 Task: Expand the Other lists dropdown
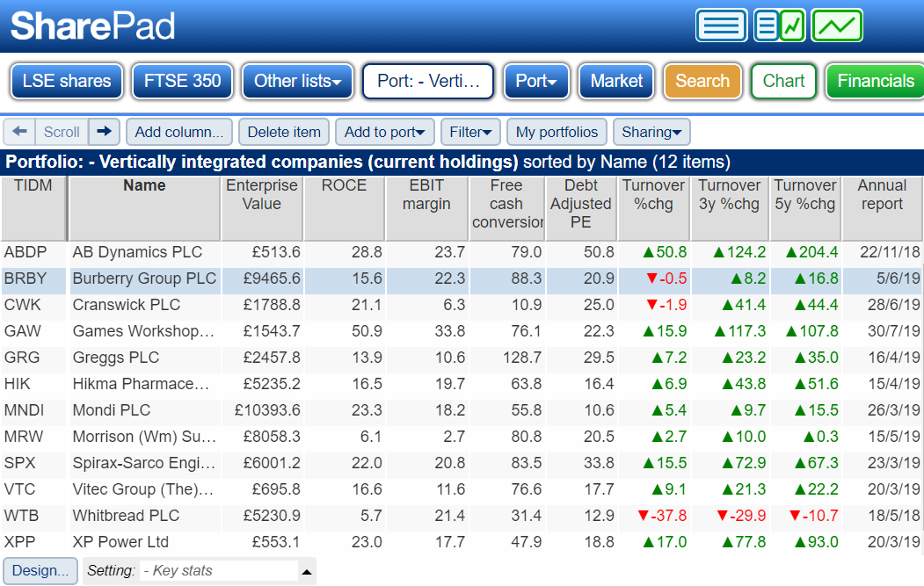coord(297,81)
